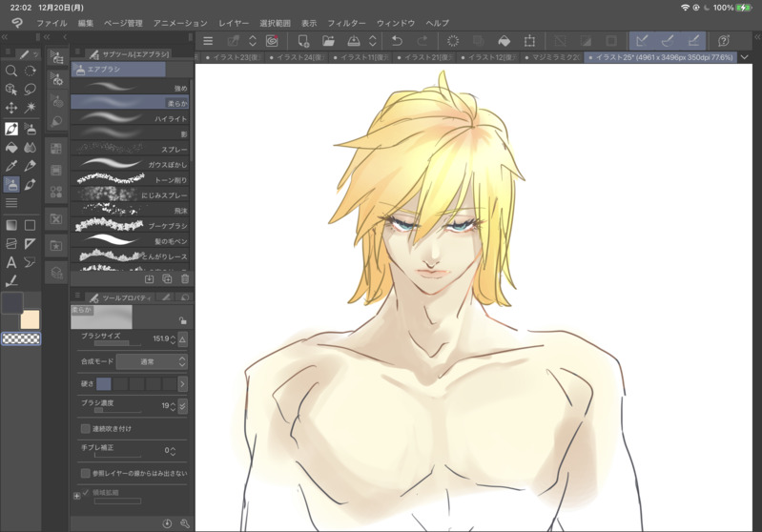Select the Eyedropper tool
762x532 pixels.
pos(11,166)
